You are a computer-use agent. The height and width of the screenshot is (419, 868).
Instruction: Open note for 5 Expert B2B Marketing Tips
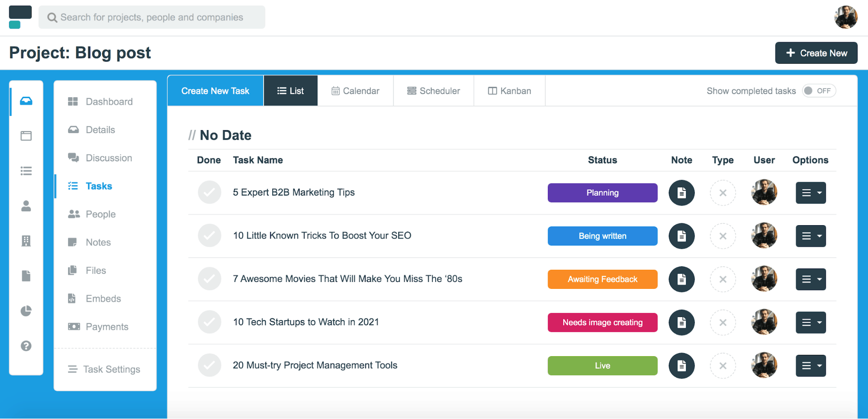(681, 193)
